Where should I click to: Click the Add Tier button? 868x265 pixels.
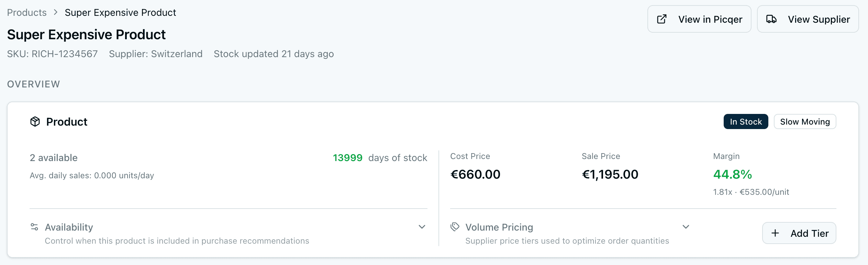coord(799,233)
